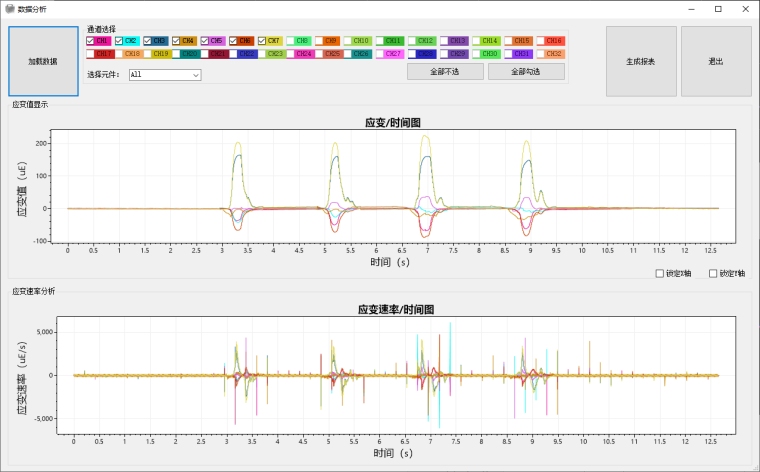Enable the 锁定Y轴 lock Y axis checkbox

point(713,274)
